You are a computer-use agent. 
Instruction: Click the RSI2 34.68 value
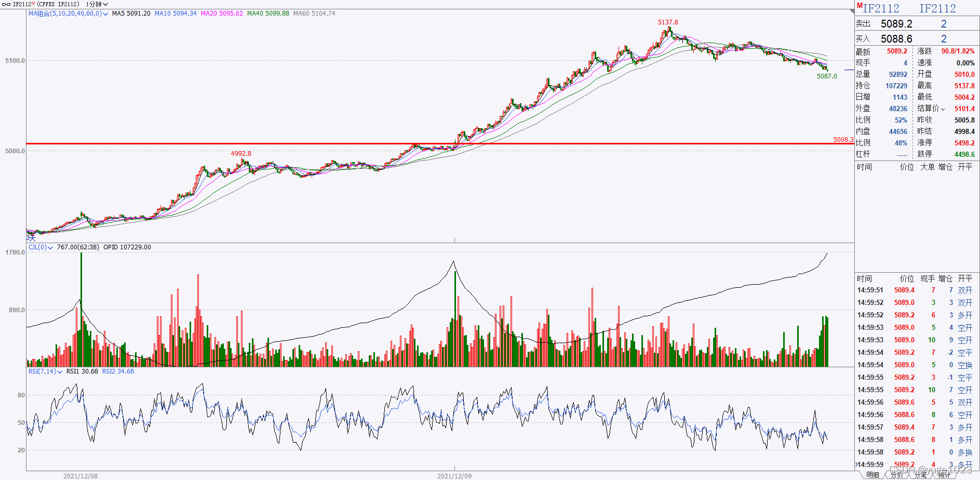(x=118, y=371)
